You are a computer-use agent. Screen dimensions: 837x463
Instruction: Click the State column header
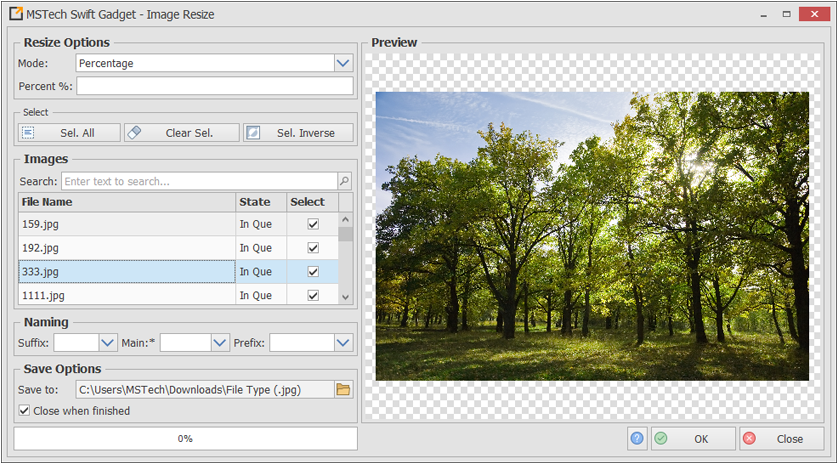[260, 202]
